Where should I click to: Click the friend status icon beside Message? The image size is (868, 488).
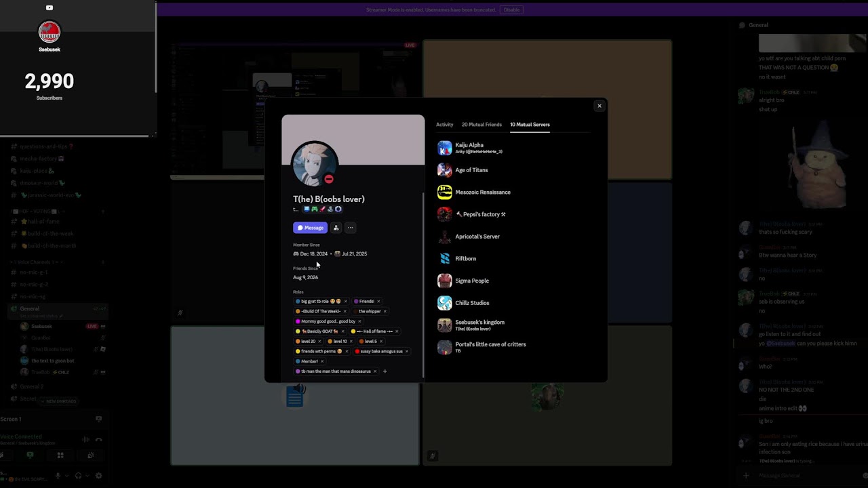[x=336, y=228]
